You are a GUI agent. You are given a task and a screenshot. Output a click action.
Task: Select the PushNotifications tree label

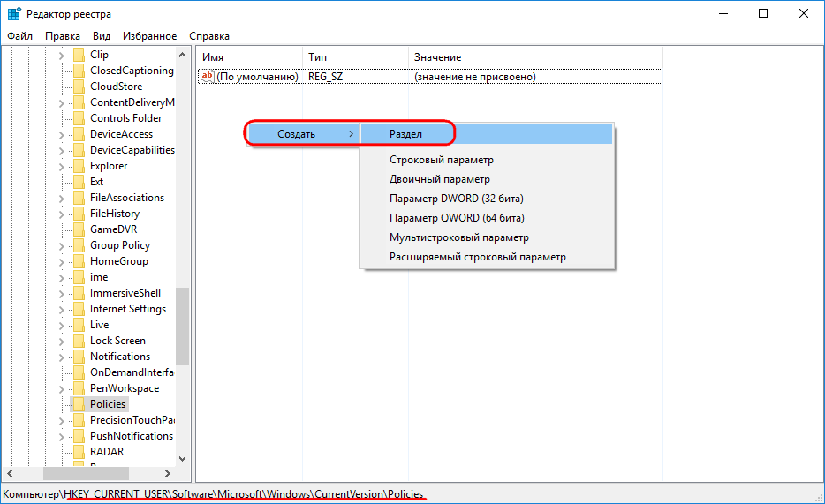[132, 436]
